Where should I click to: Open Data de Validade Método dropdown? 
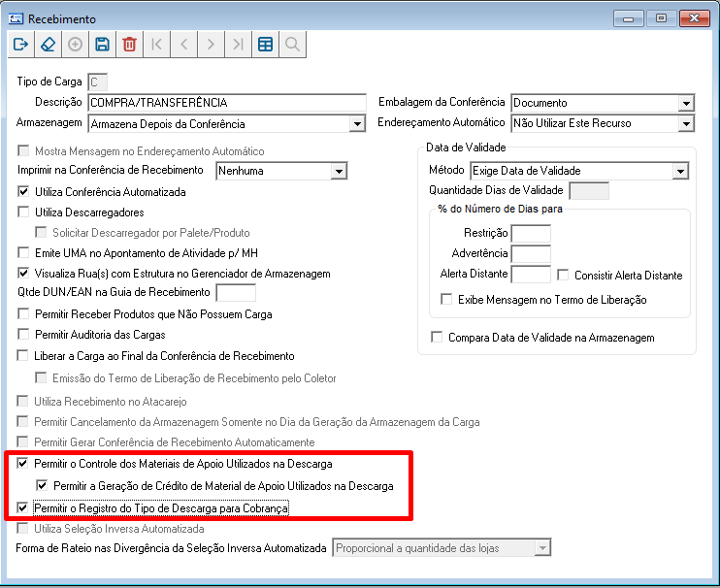click(x=680, y=171)
